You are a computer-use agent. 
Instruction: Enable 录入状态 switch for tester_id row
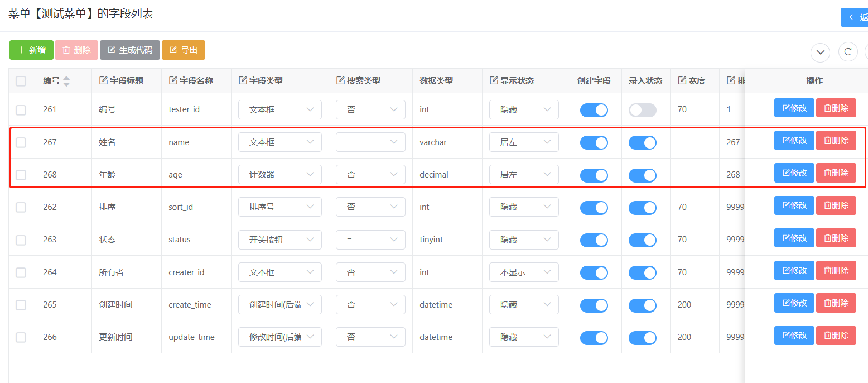click(x=642, y=110)
